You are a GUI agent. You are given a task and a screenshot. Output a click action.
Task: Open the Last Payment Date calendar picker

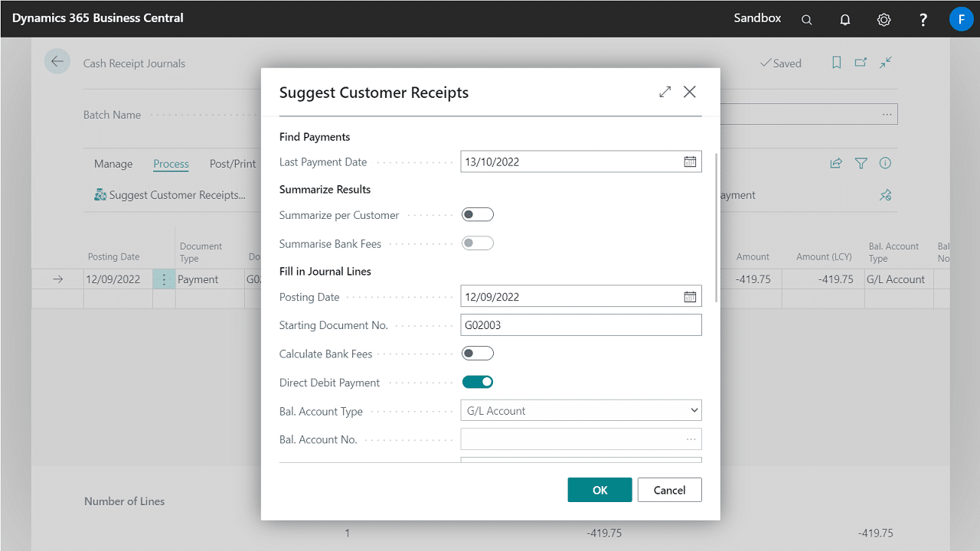pyautogui.click(x=690, y=161)
